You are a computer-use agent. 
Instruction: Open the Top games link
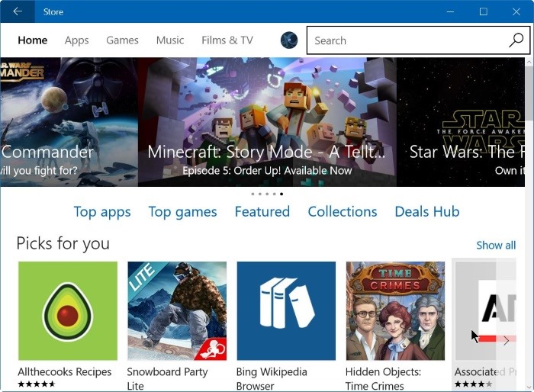(x=182, y=212)
